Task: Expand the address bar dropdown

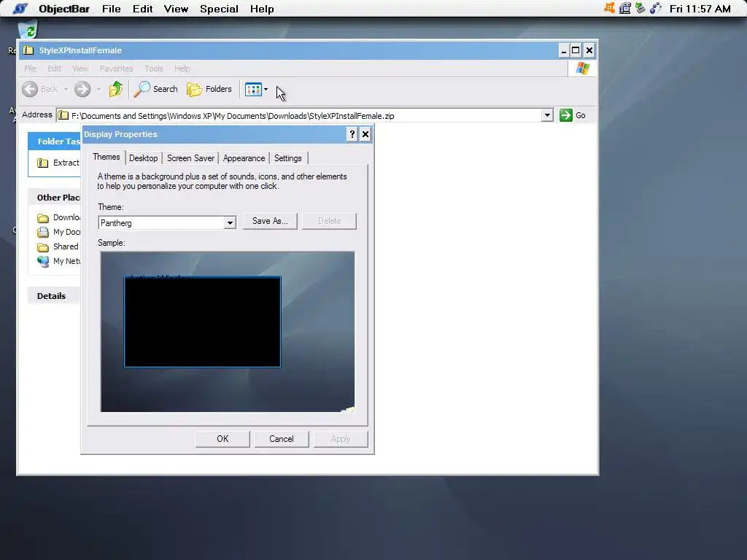Action: 547,115
